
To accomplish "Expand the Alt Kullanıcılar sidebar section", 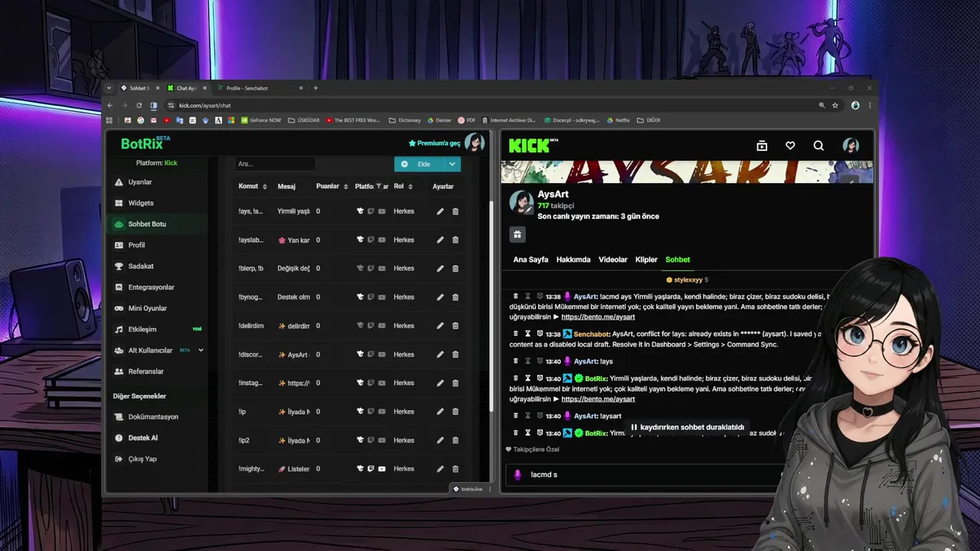I will (201, 350).
